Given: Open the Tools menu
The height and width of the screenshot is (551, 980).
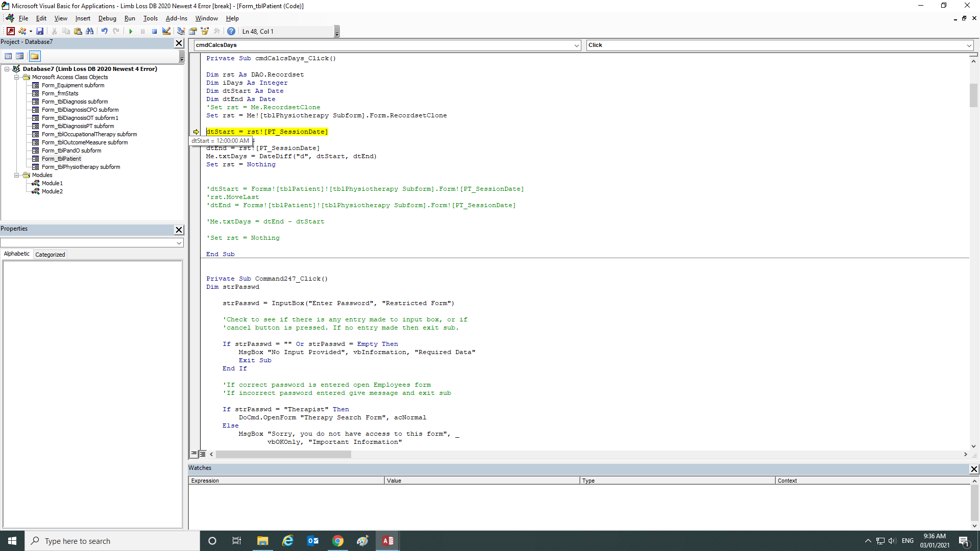Looking at the screenshot, I should click(151, 18).
